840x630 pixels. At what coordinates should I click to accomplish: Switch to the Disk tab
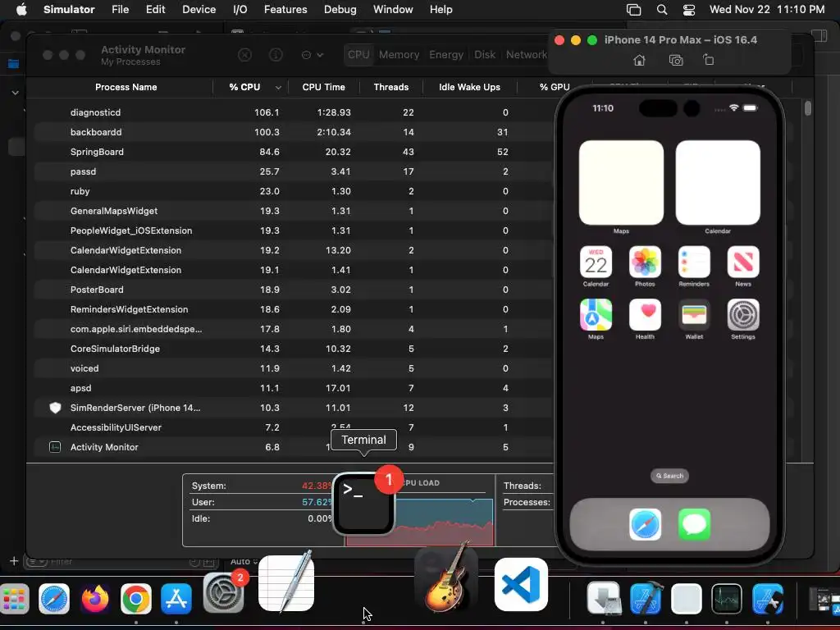point(485,55)
